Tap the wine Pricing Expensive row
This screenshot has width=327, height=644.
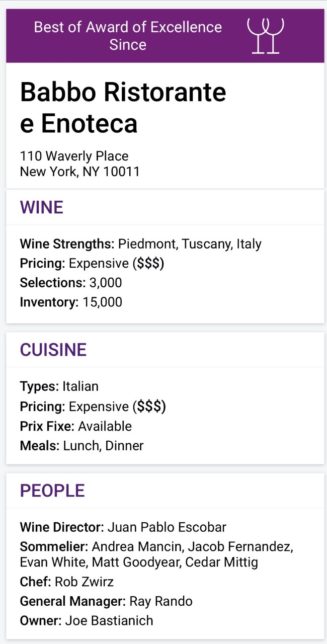(x=92, y=264)
